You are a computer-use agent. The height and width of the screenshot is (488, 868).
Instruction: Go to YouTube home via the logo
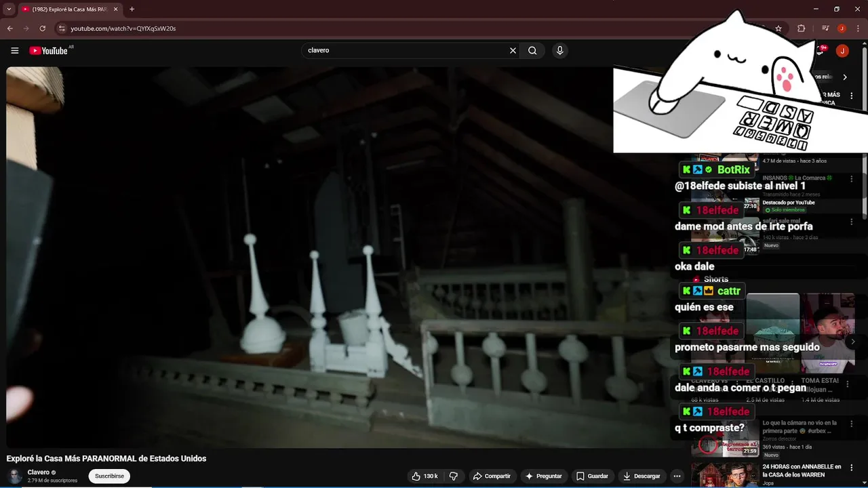pyautogui.click(x=48, y=51)
